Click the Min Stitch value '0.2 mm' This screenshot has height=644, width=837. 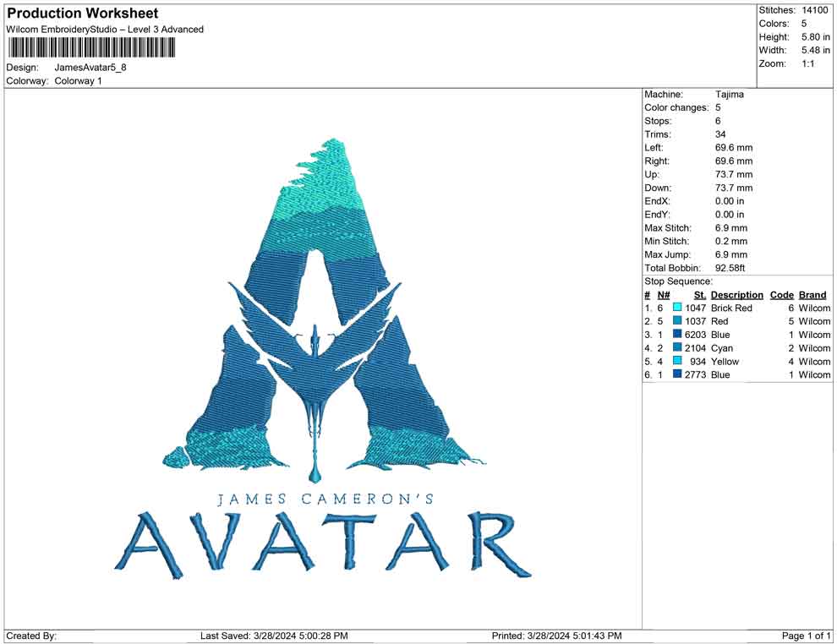tap(730, 241)
